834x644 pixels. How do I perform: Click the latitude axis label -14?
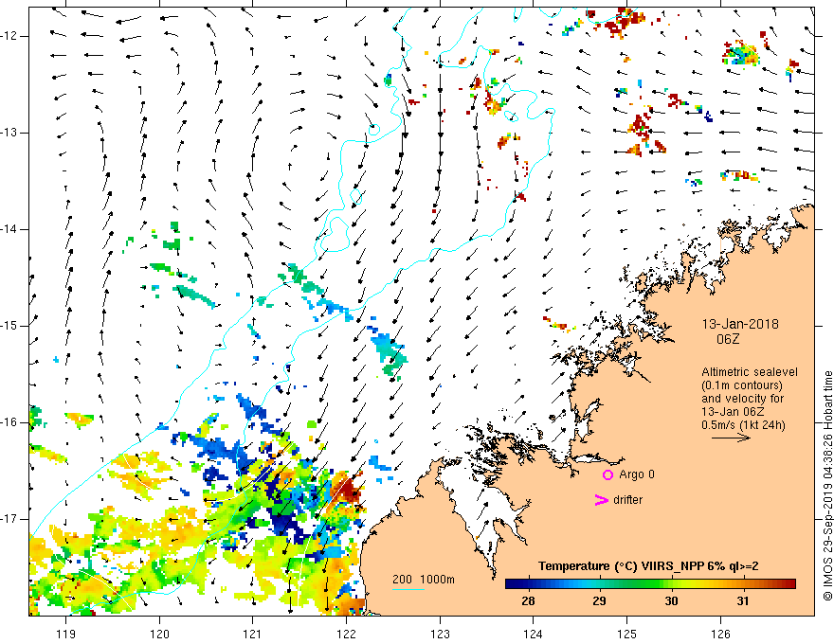pyautogui.click(x=9, y=229)
